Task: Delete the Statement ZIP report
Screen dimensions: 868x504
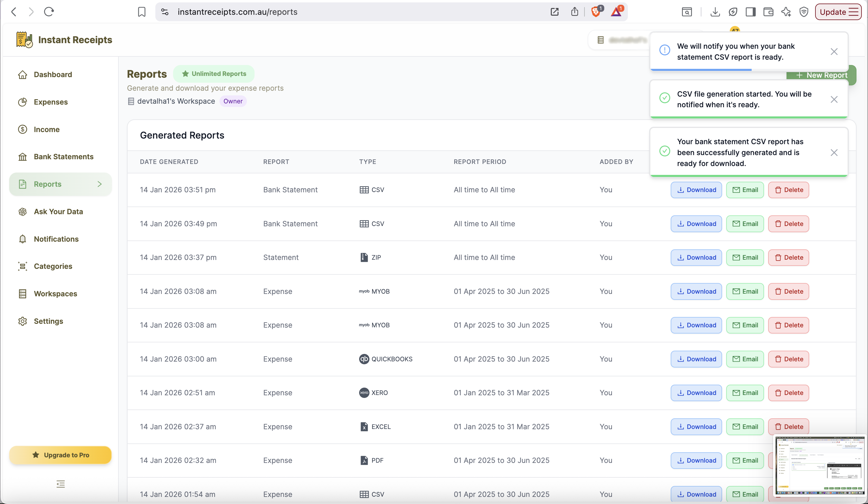Action: pos(789,258)
